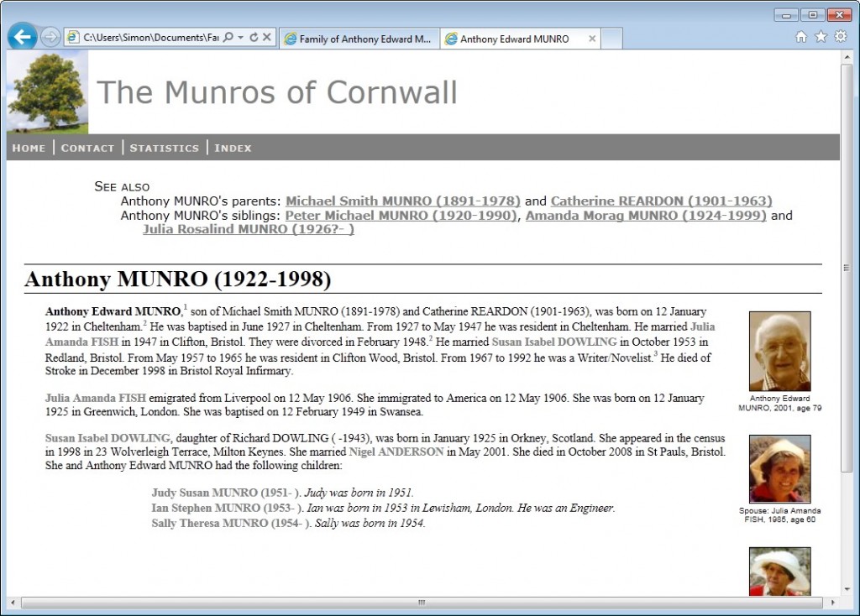Click the vertical scrollbar down arrow
860x616 pixels.
click(847, 589)
